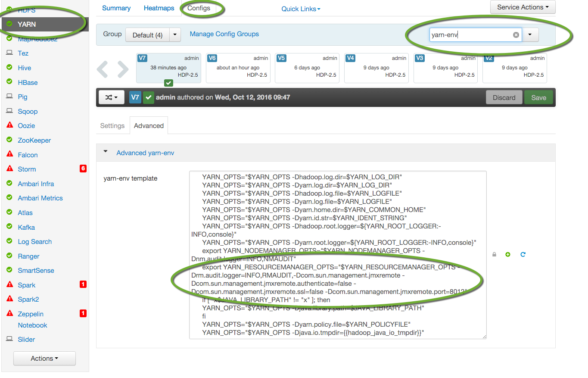Open the Settings tab
Screen dimensions: 588x378
point(112,125)
